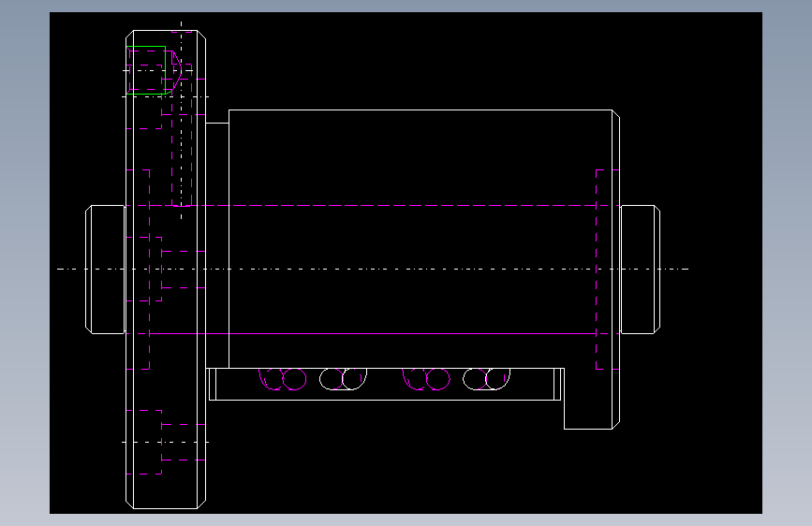
Task: Select the green rectangle on the flange
Action: pyautogui.click(x=146, y=70)
